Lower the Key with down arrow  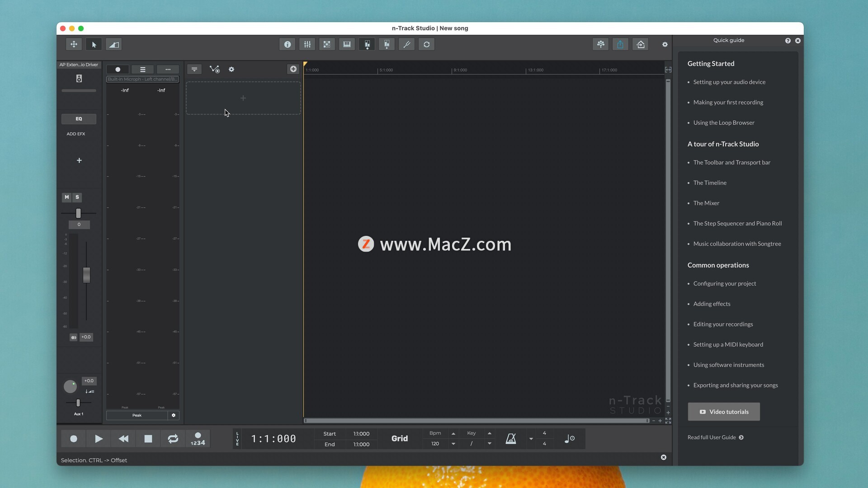coord(490,444)
